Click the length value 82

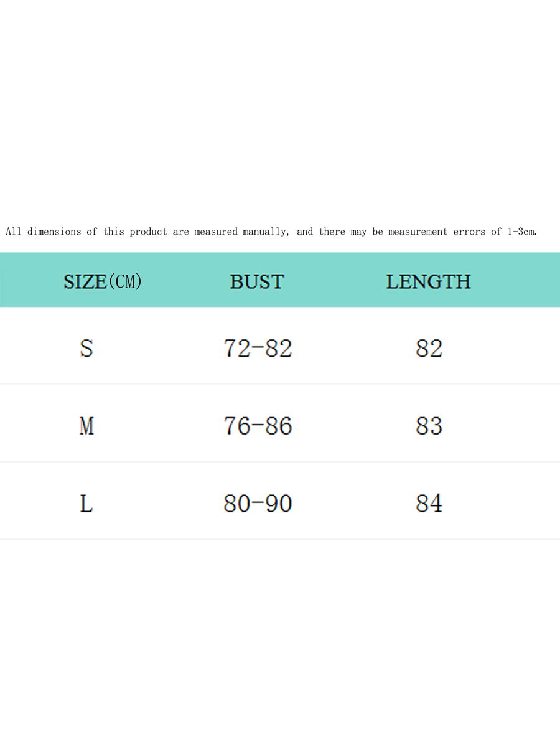click(429, 348)
